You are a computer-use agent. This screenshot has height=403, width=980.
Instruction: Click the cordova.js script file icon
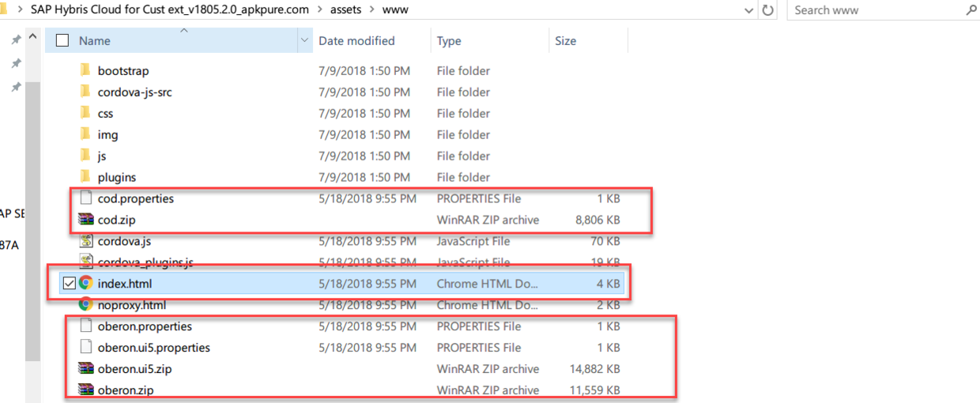pos(86,241)
